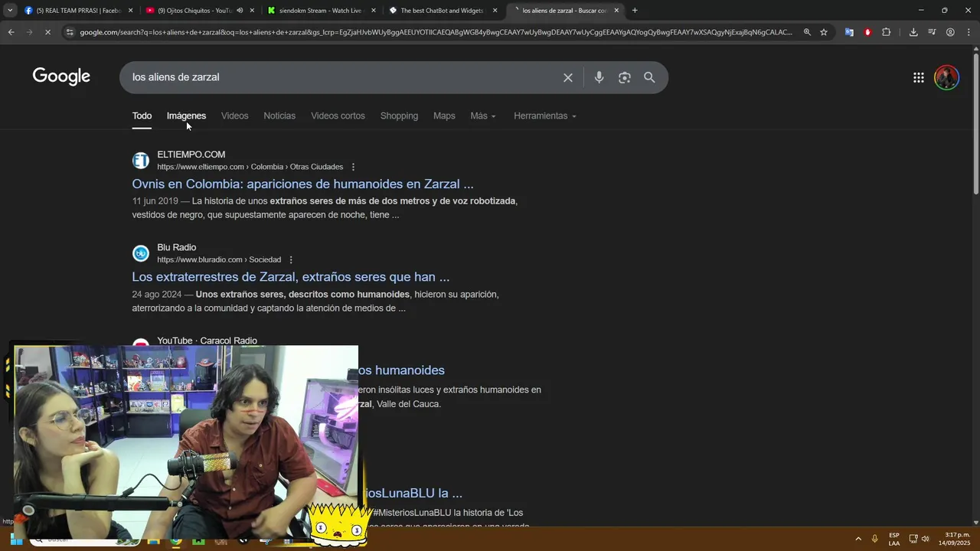Open more options for ELTIEMPO.COM result
This screenshot has height=551, width=980.
[x=353, y=167]
